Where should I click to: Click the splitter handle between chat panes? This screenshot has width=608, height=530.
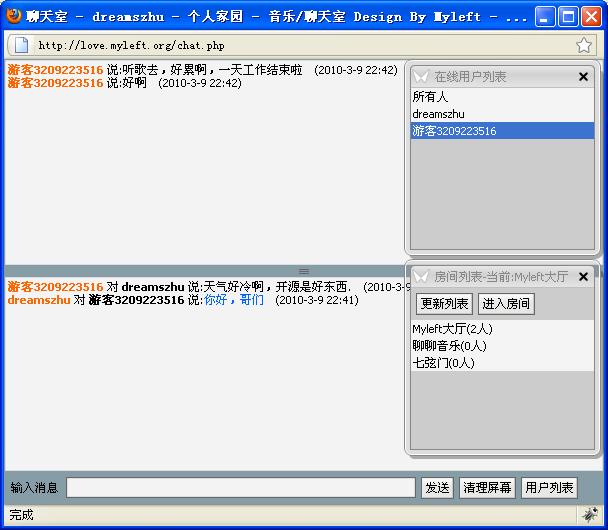304,271
